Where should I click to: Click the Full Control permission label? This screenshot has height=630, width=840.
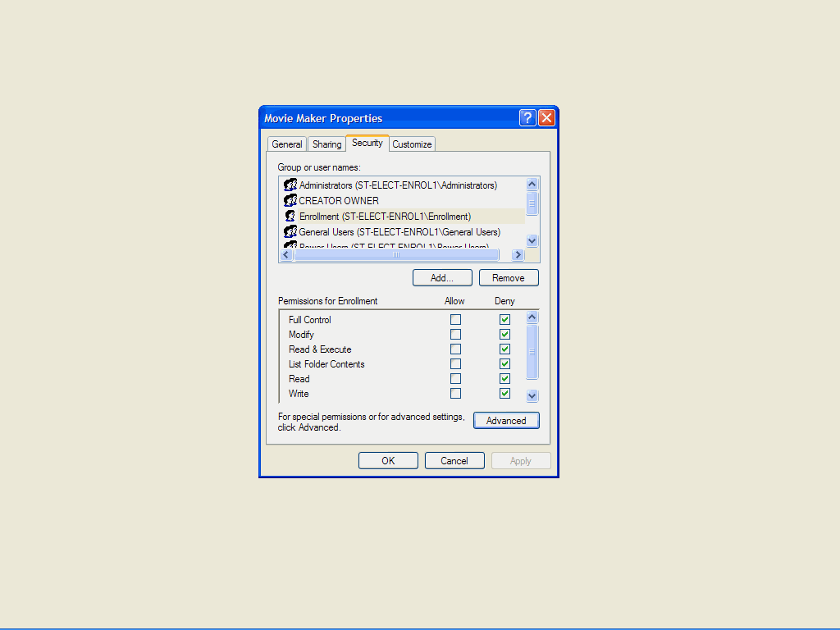click(x=309, y=320)
